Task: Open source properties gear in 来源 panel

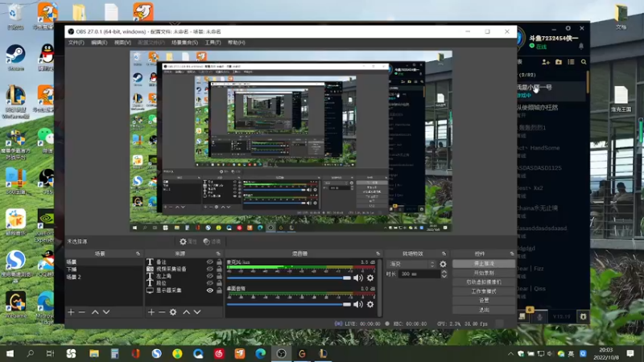Action: coord(173,312)
